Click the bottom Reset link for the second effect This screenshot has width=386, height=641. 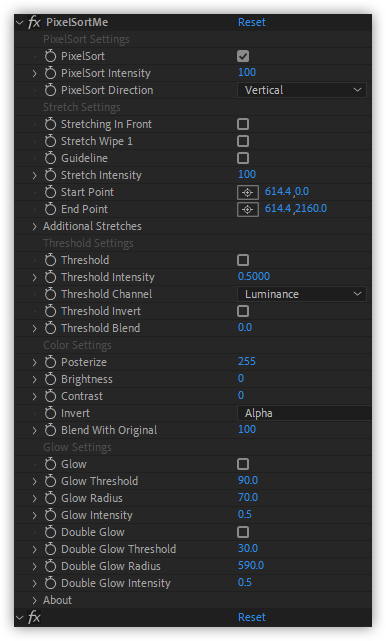(251, 617)
